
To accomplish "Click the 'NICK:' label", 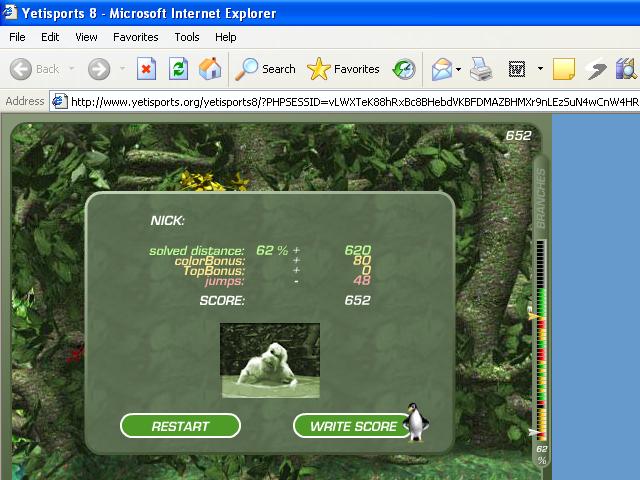I will tap(167, 221).
